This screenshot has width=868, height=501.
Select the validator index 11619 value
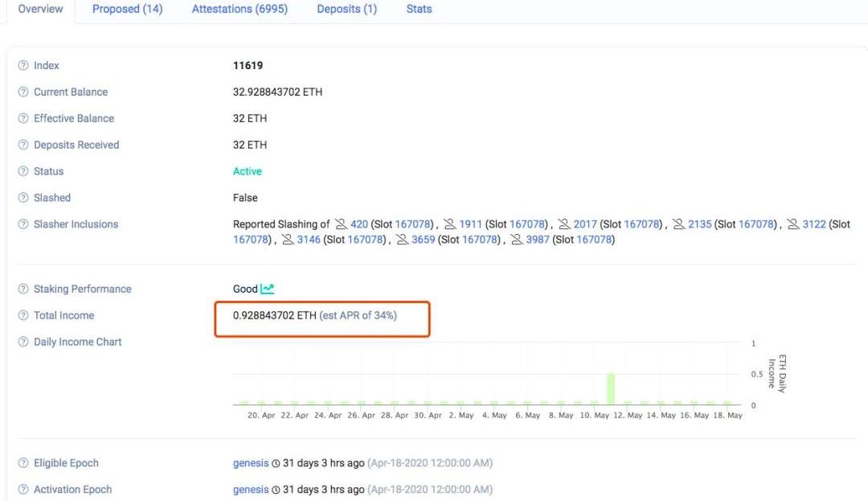coord(248,65)
